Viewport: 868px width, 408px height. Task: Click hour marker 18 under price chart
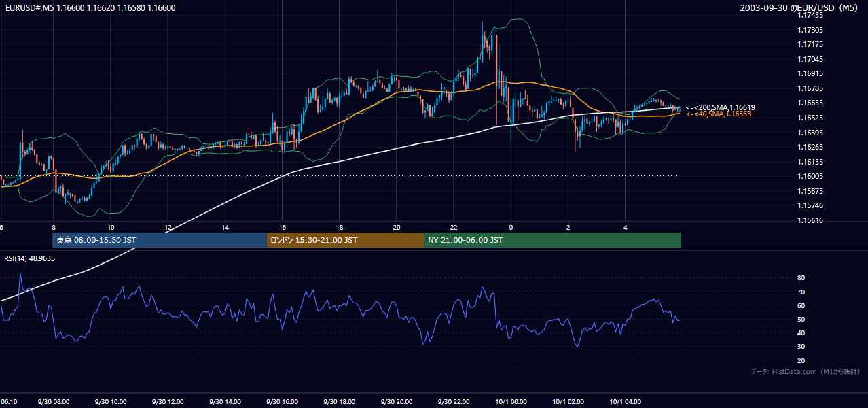[339, 227]
